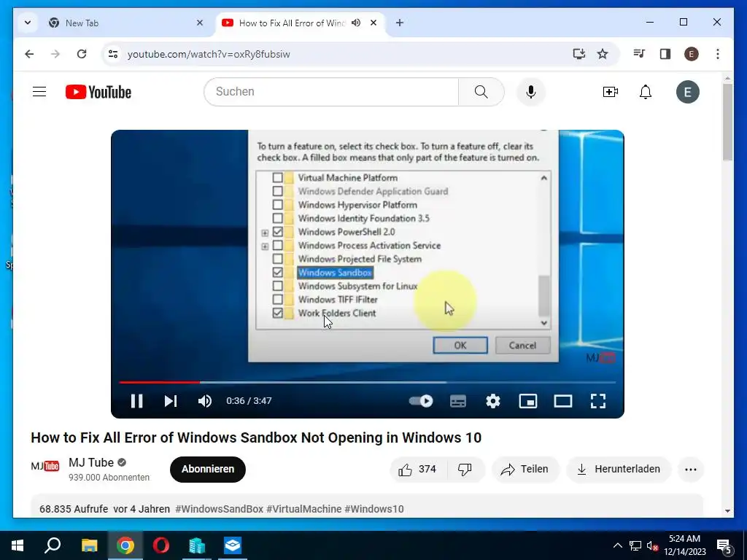Viewport: 747px width, 560px height.
Task: Install the app from address bar icon
Action: click(x=578, y=54)
